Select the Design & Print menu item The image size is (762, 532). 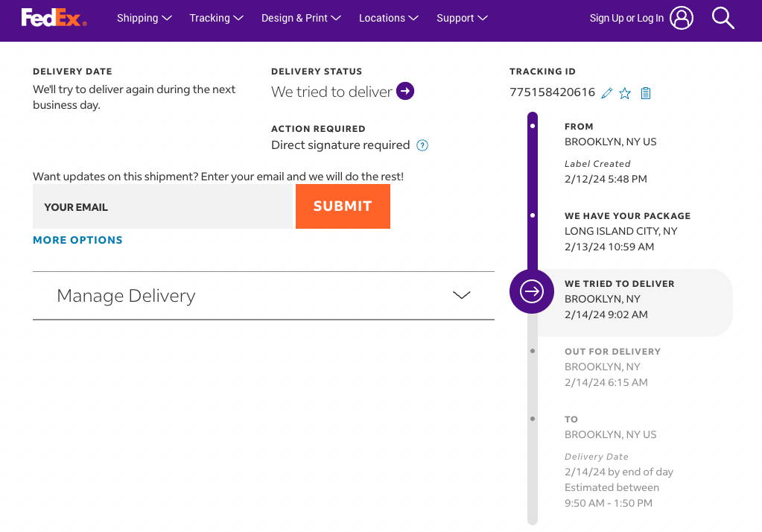(x=301, y=18)
